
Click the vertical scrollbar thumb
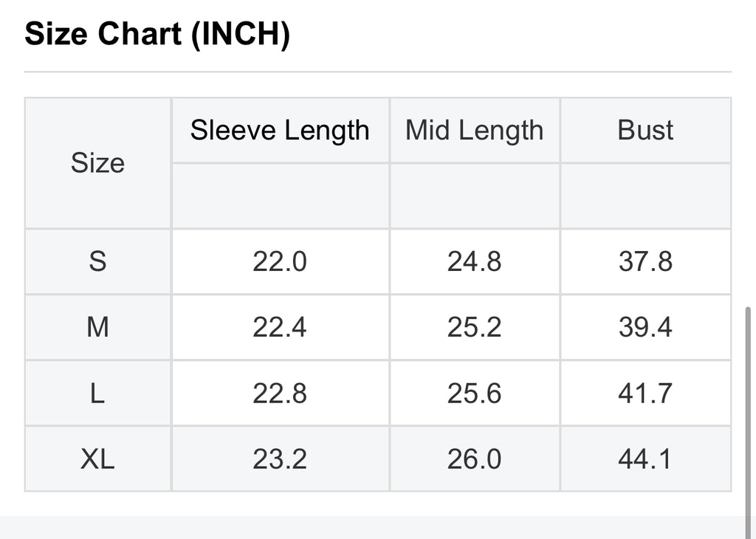[x=749, y=422]
